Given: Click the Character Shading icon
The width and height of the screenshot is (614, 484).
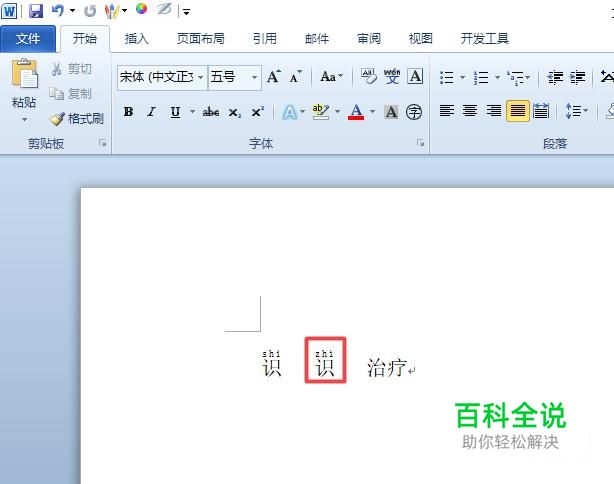Looking at the screenshot, I should tap(391, 112).
